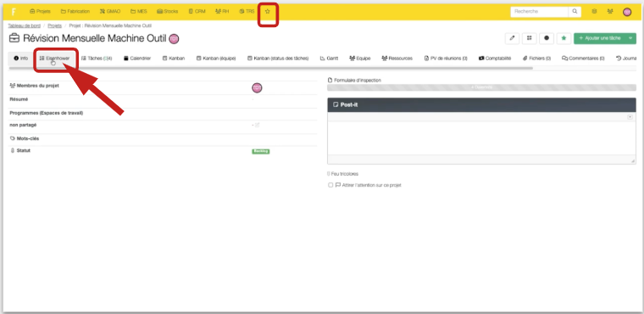This screenshot has height=314, width=644.
Task: Go to Tableau de bord breadcrumb
Action: click(25, 25)
